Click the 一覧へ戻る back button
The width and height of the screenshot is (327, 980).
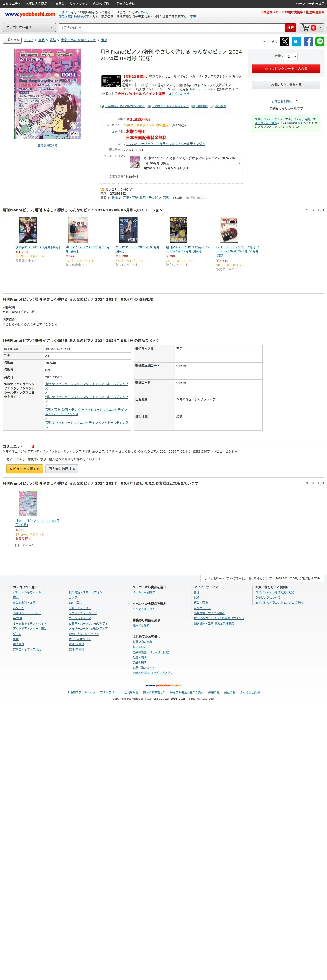(12, 40)
